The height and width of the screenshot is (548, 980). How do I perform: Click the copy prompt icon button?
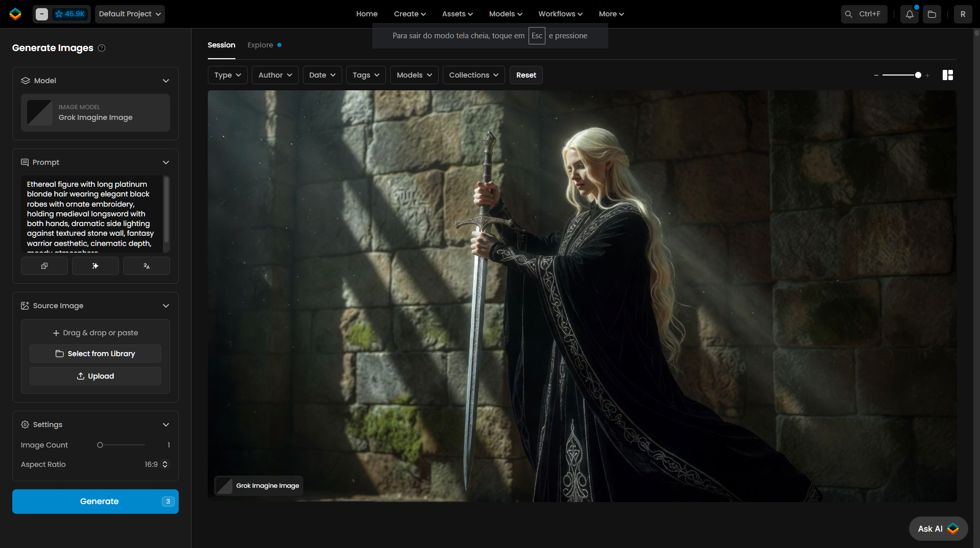tap(44, 266)
